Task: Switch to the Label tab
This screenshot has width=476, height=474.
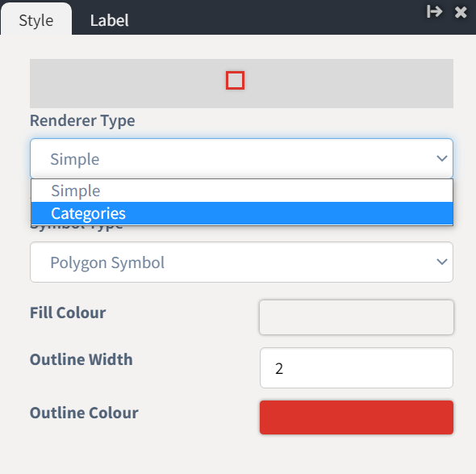Action: tap(109, 20)
